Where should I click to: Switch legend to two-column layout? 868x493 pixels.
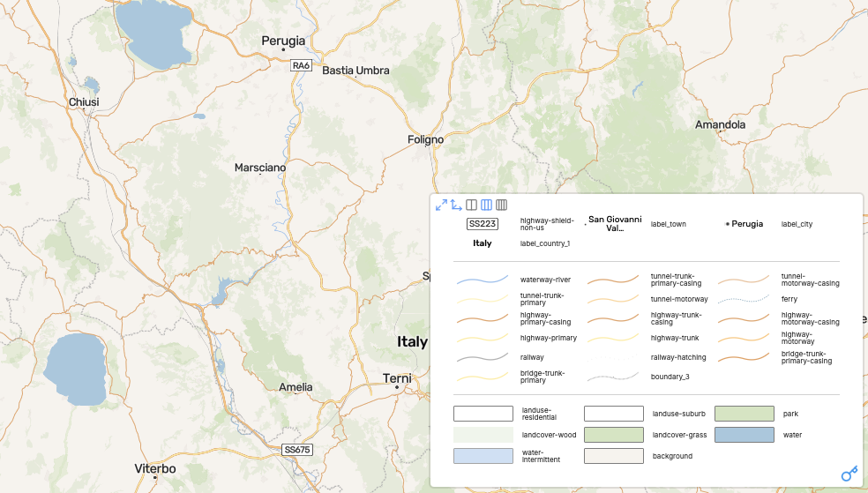pyautogui.click(x=472, y=205)
